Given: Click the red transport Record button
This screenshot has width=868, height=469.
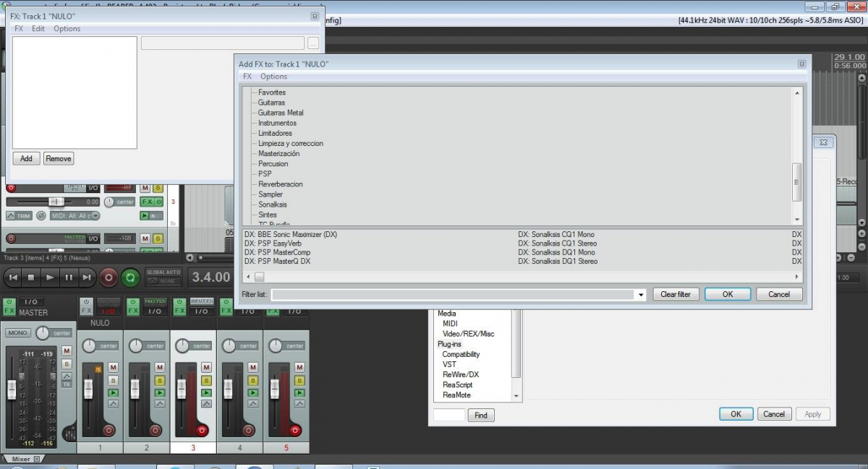Looking at the screenshot, I should [109, 277].
